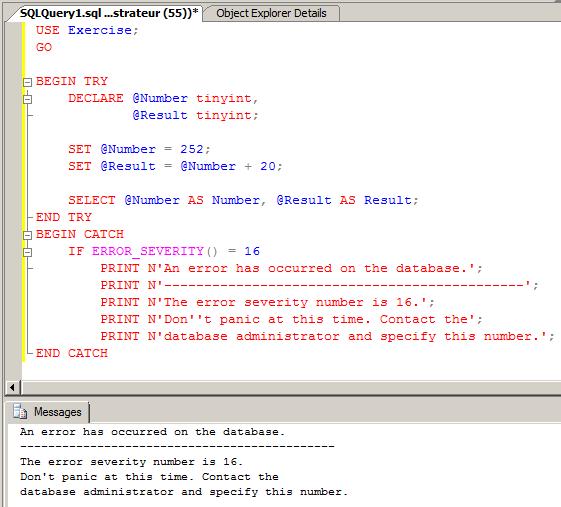The width and height of the screenshot is (561, 507).
Task: Click the 'SET @Number = 252;' line
Action: [x=139, y=149]
